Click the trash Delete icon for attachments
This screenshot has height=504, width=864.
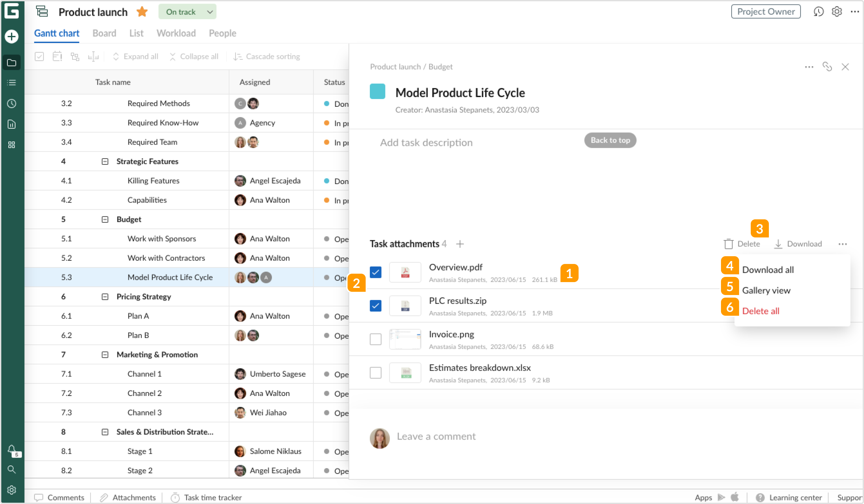pos(728,244)
